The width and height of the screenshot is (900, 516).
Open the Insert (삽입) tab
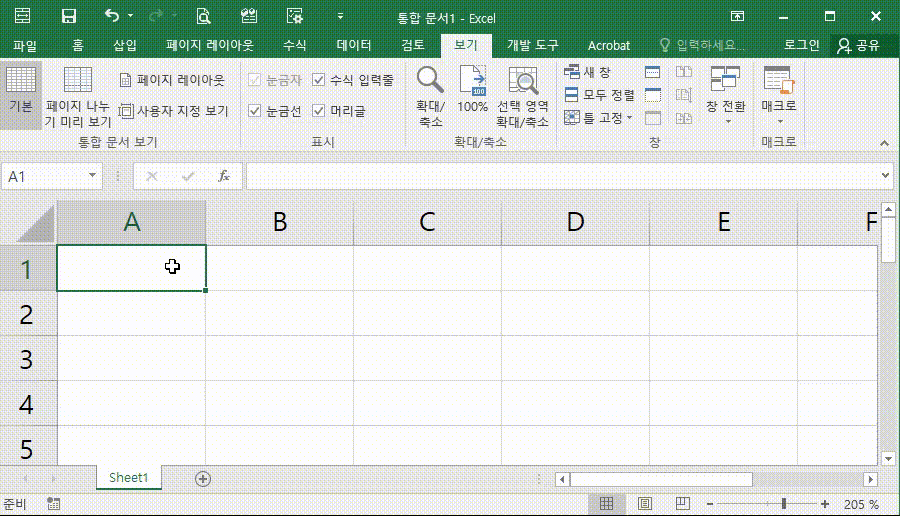tap(125, 45)
